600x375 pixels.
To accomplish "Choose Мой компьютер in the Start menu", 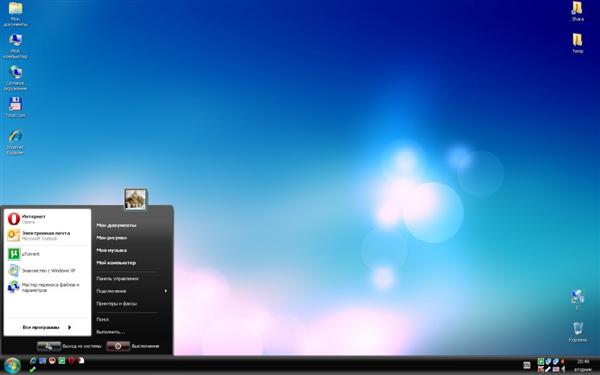I will pos(116,263).
